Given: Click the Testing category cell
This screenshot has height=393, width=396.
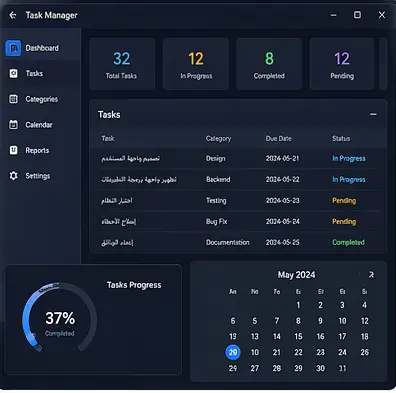Looking at the screenshot, I should click(216, 200).
